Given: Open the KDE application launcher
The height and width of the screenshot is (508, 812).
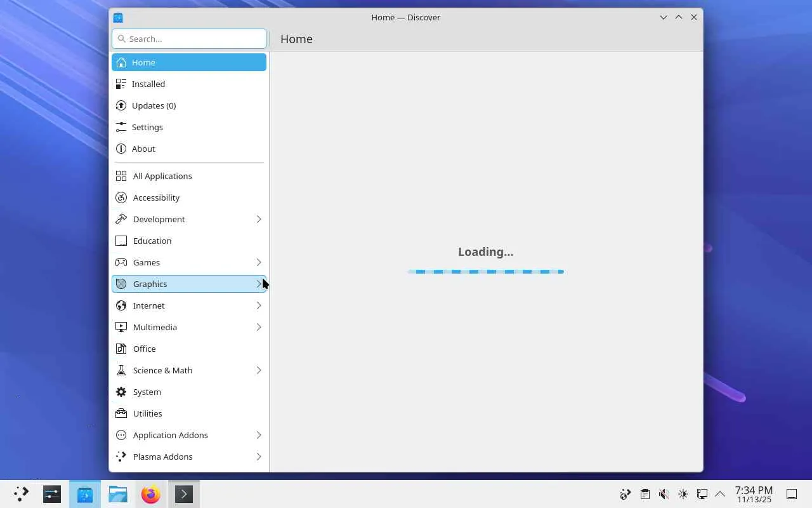Looking at the screenshot, I should coord(21,494).
